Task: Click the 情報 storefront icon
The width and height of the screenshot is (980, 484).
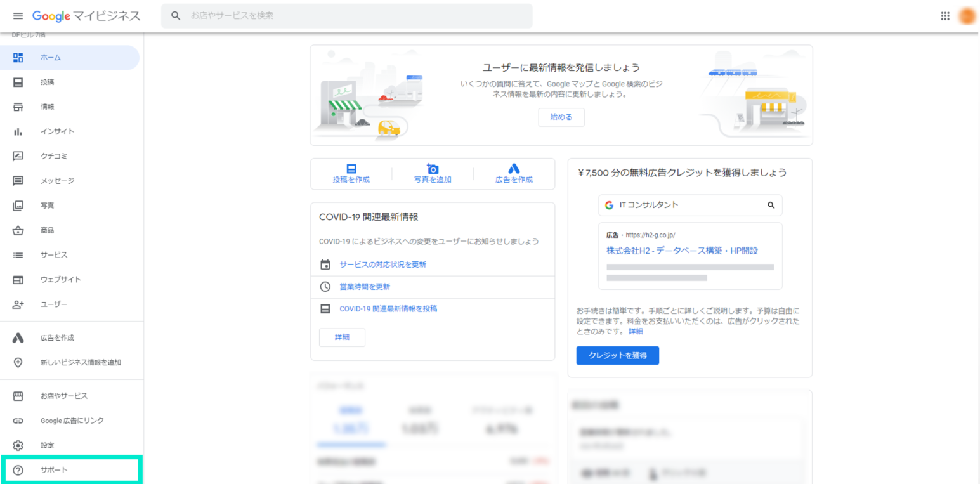Action: tap(18, 107)
